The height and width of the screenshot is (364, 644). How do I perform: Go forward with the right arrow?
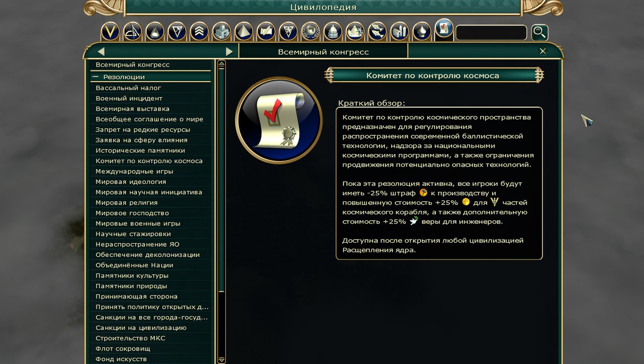[x=229, y=51]
